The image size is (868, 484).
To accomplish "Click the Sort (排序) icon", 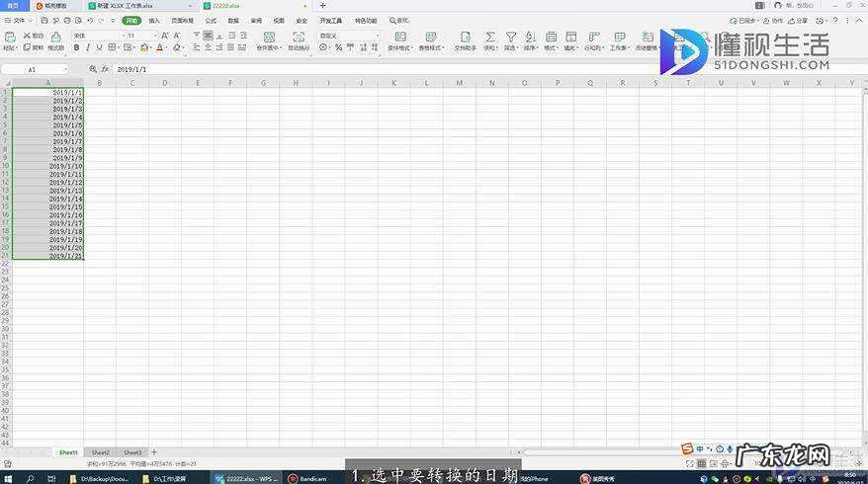I will pos(530,37).
